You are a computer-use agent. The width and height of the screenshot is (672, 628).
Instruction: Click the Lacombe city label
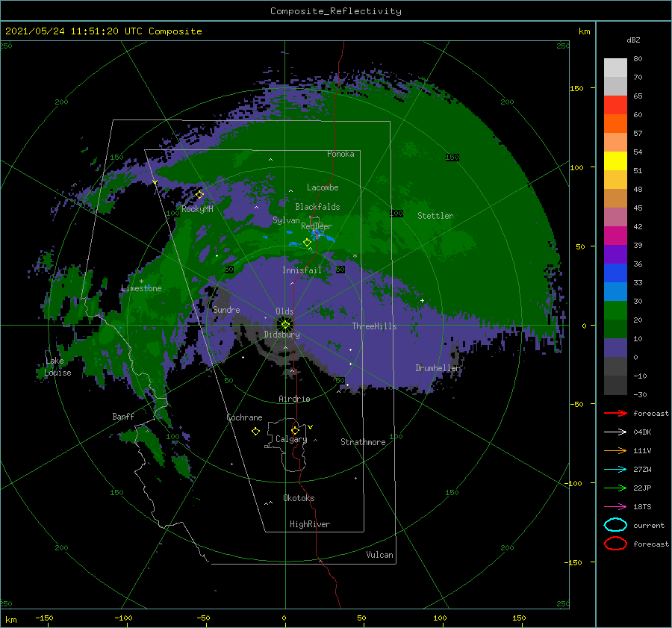coord(323,187)
